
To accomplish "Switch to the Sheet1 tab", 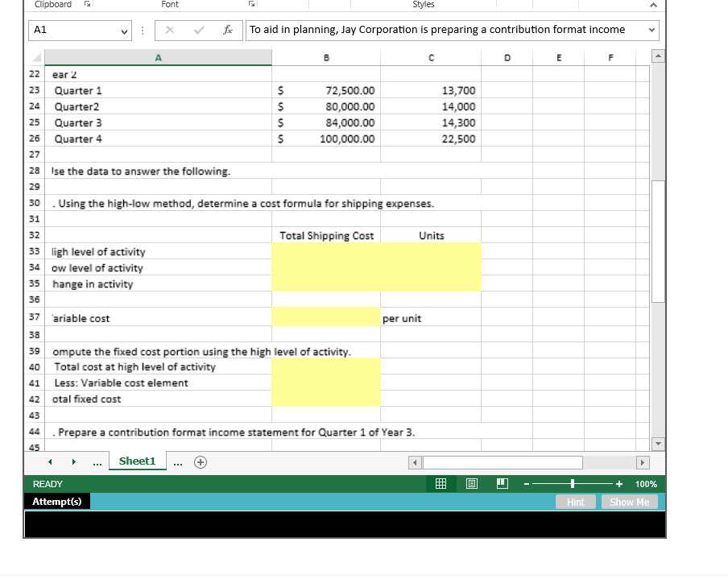I will (x=137, y=461).
